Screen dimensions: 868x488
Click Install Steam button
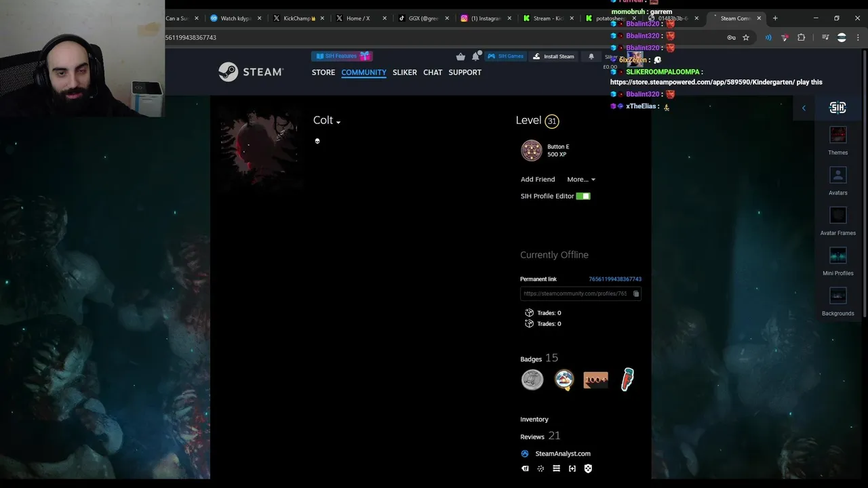click(x=553, y=56)
